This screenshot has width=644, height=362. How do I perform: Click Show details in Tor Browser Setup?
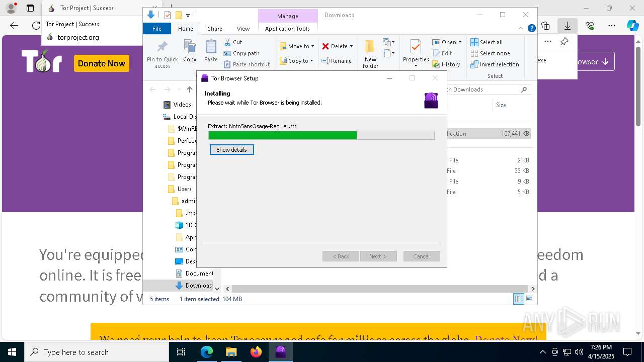[x=231, y=150]
